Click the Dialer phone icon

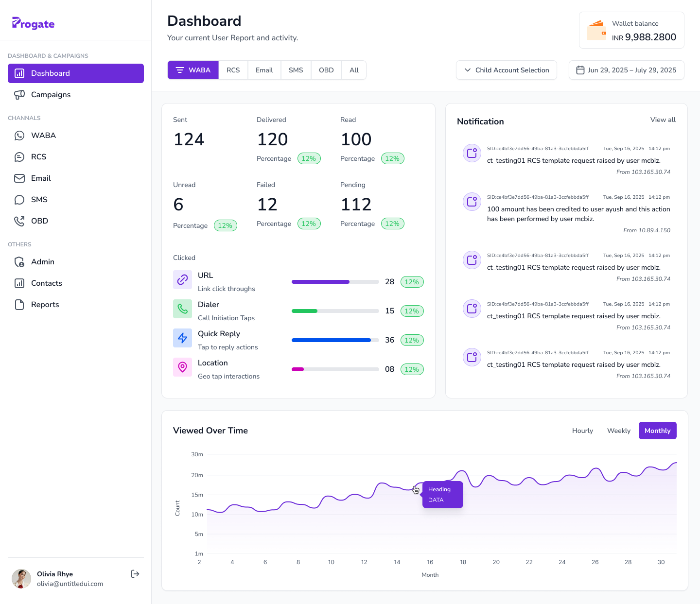click(x=182, y=309)
